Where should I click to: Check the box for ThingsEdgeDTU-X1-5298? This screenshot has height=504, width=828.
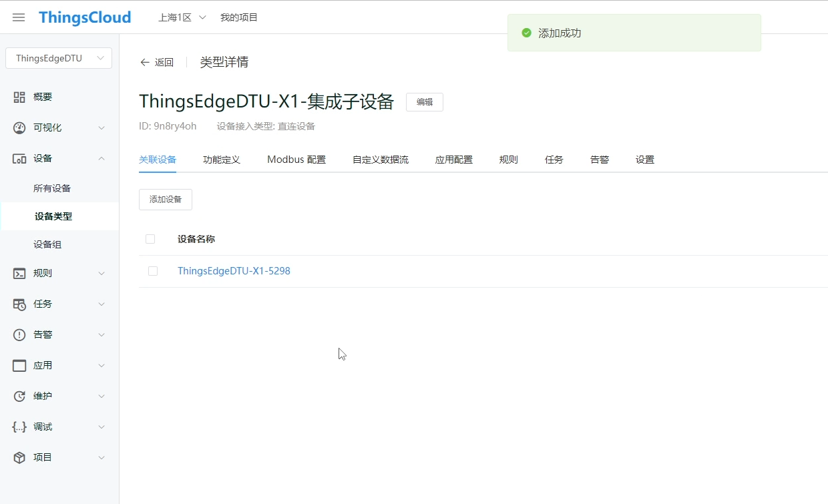point(153,271)
